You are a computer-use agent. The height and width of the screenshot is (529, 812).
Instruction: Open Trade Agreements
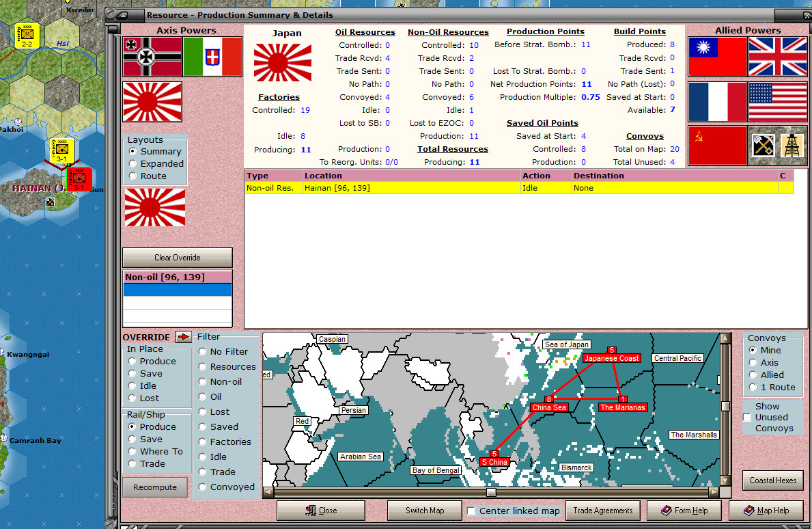(603, 511)
